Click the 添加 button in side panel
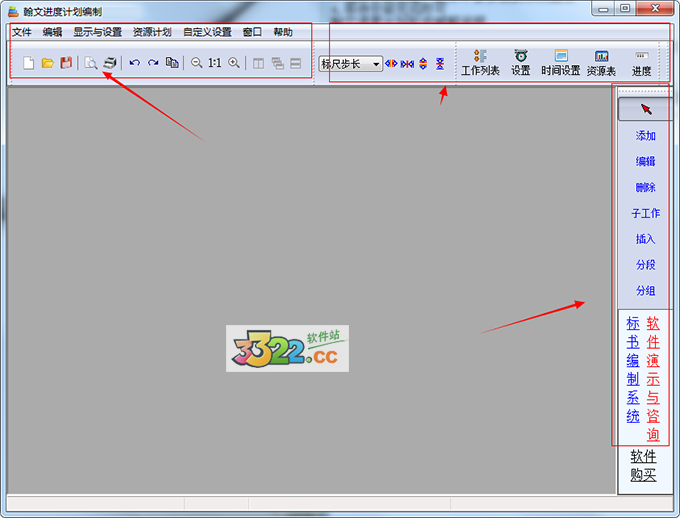 [645, 136]
